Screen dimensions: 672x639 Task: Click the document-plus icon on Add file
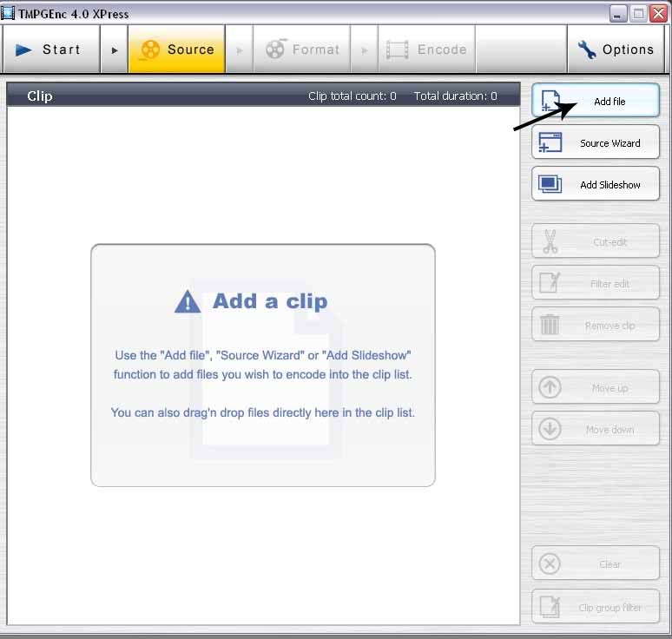pyautogui.click(x=550, y=101)
